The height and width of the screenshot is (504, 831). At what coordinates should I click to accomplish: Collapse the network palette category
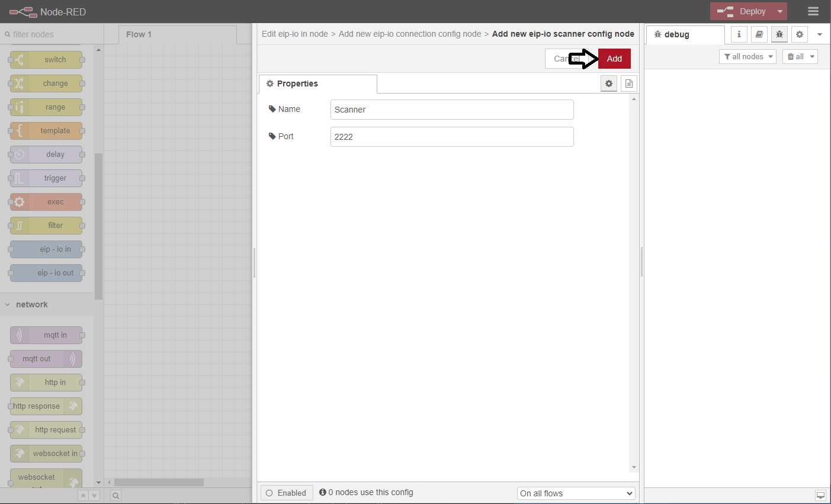(47, 304)
